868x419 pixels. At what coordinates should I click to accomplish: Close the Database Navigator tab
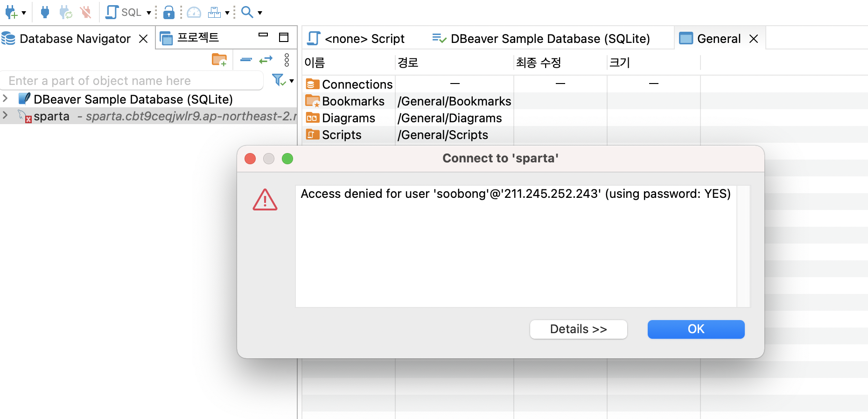point(143,39)
